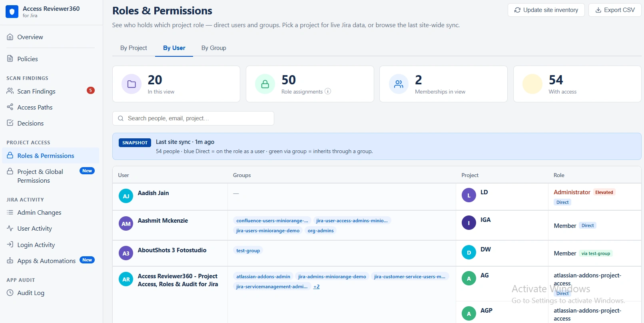
Task: Click the Scan Findings people icon
Action: pos(10,91)
